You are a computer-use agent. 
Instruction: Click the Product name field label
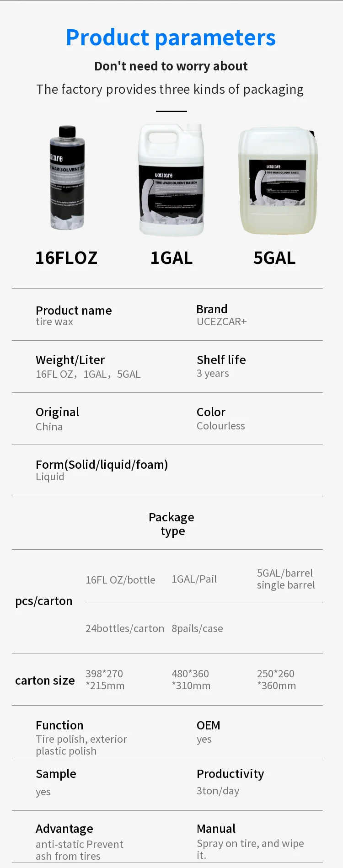coord(74,311)
